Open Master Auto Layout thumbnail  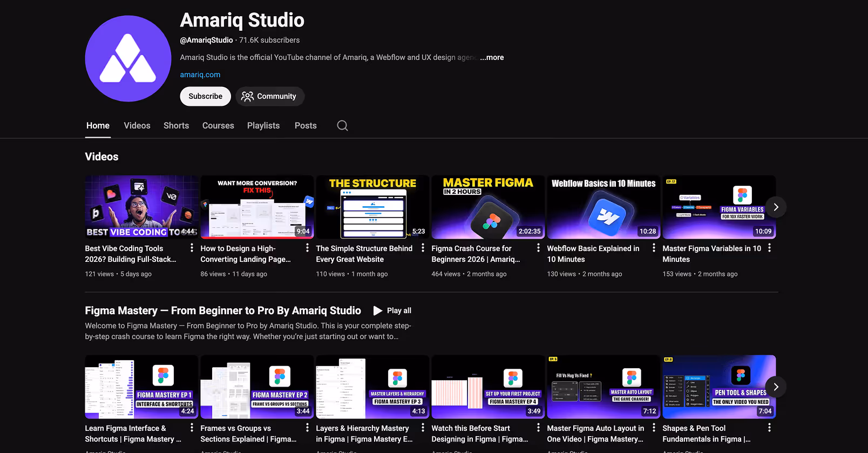click(603, 387)
